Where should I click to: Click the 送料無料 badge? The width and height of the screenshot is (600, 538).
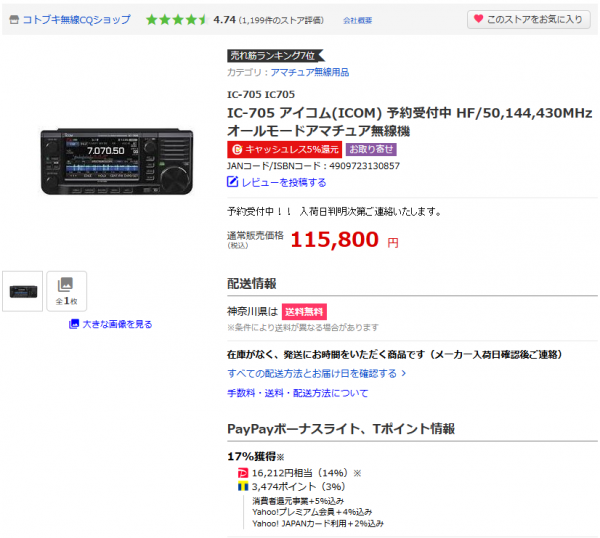(304, 312)
